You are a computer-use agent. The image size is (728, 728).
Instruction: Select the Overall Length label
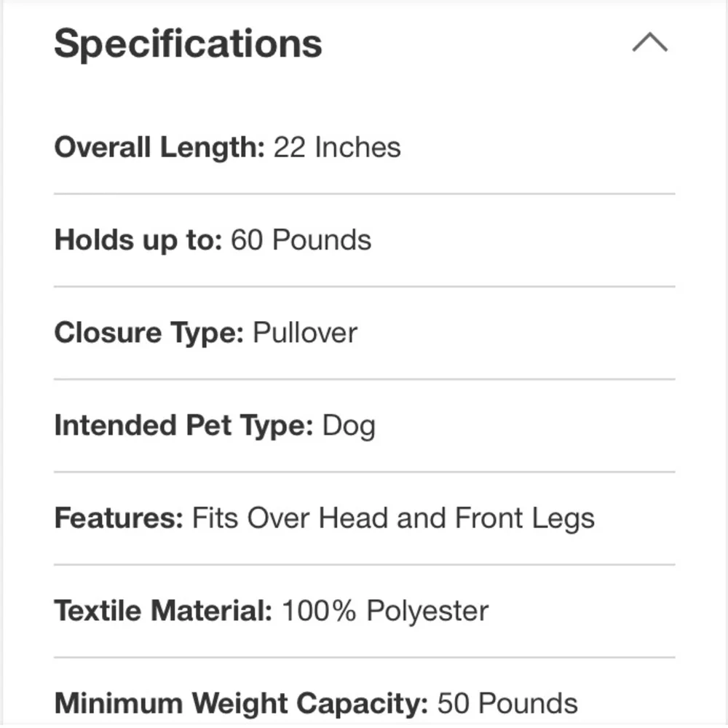point(159,148)
